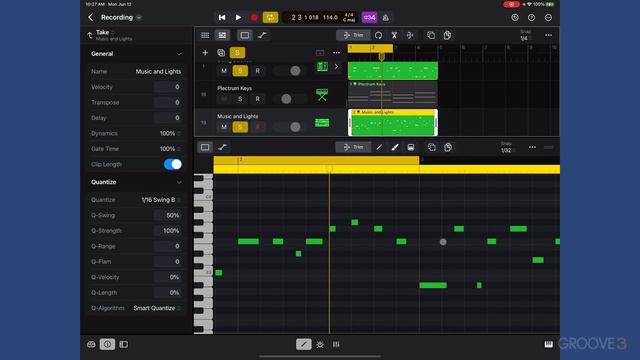Tap the Copy icon in tracks toolbar

tap(431, 36)
